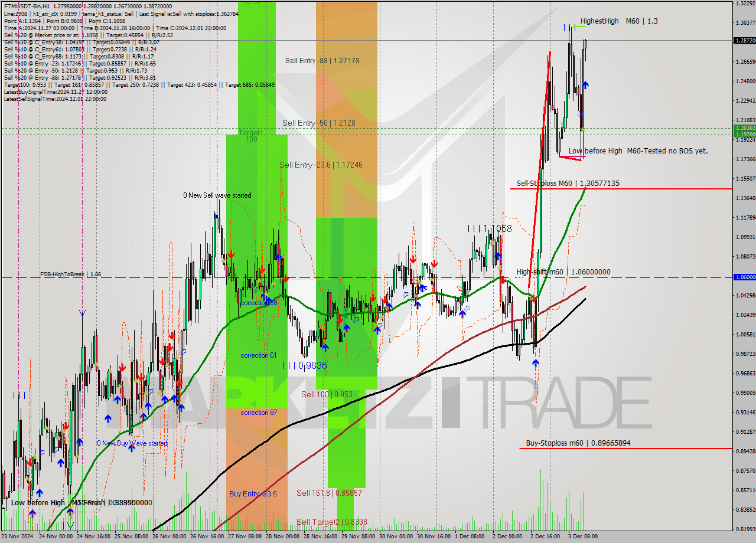The height and width of the screenshot is (543, 756).
Task: Select the 'Sell %20 @ Market price' info line
Action: [88, 35]
